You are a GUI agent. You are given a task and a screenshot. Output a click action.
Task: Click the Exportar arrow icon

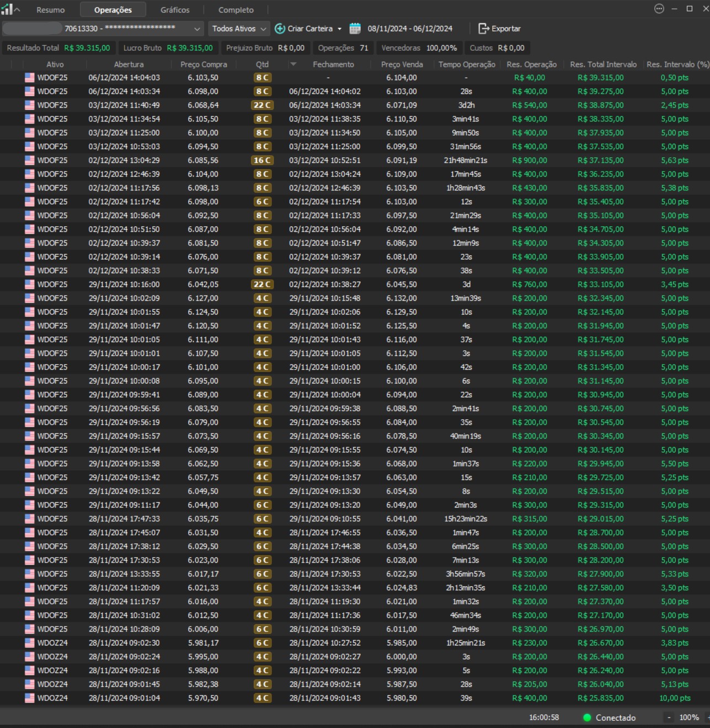483,29
